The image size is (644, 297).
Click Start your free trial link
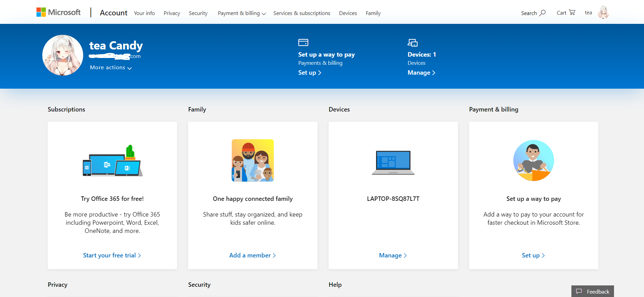[112, 255]
